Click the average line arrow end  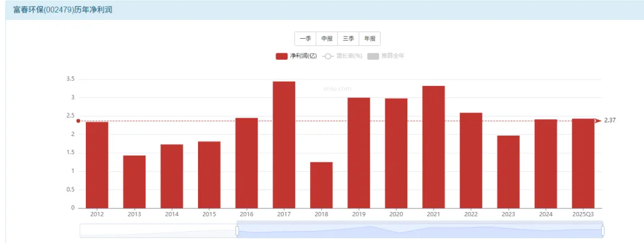(x=599, y=121)
